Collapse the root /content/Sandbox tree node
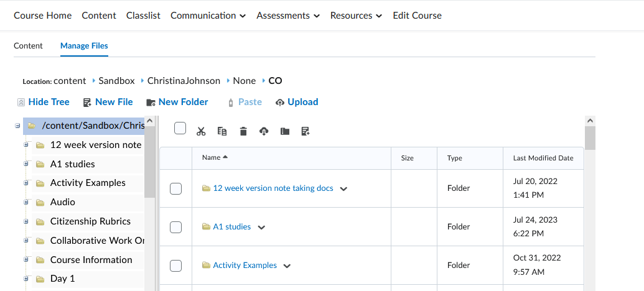This screenshot has height=291, width=644. click(x=17, y=126)
